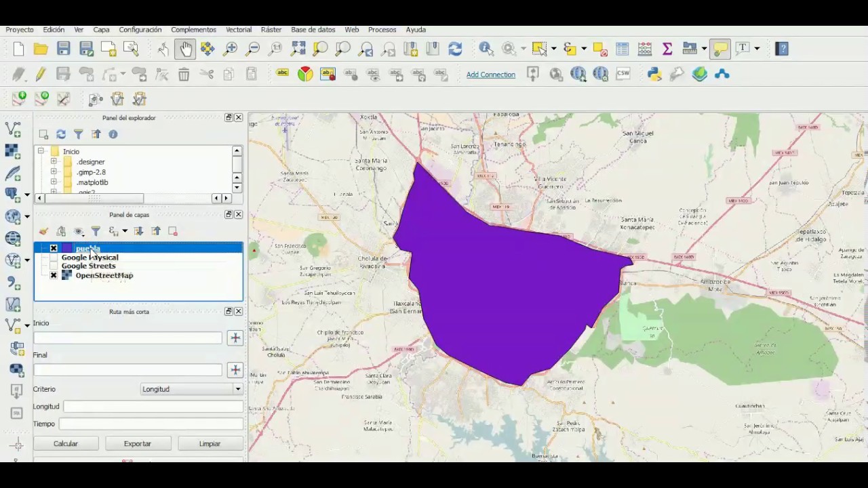Open the Text Annotation dropdown arrow
This screenshot has height=488, width=868.
click(x=757, y=49)
